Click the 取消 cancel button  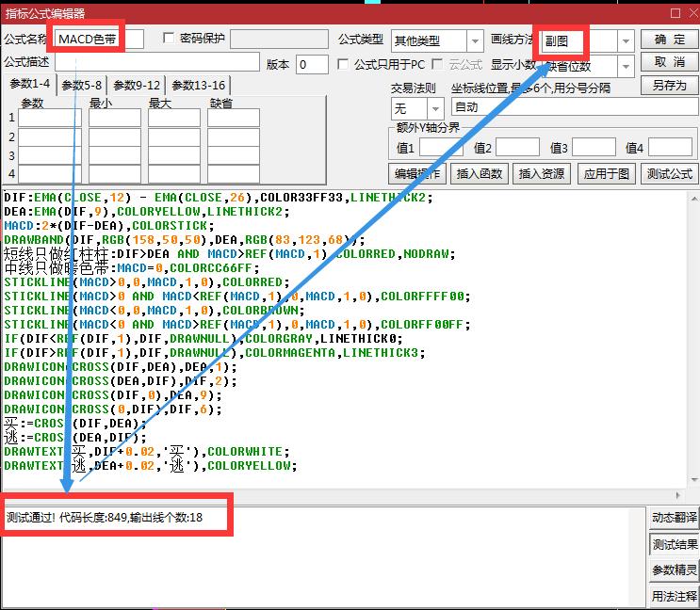670,62
